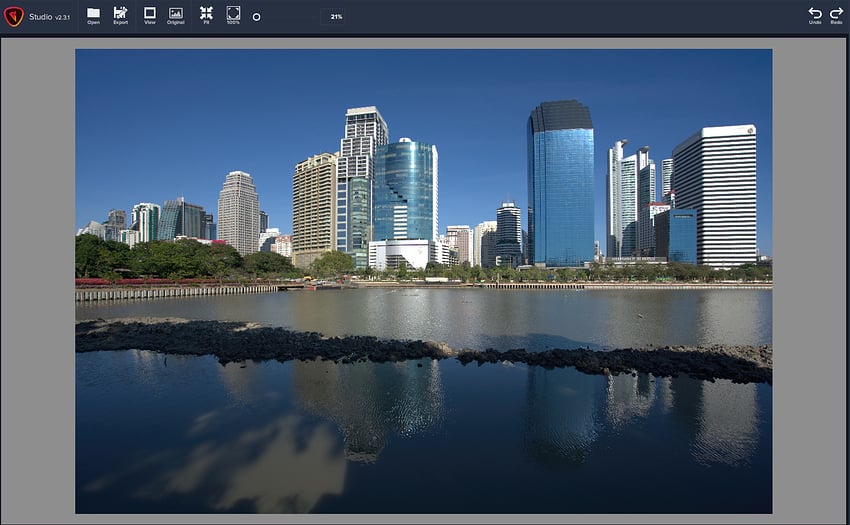
Task: Click the Export icon in the toolbar
Action: pos(120,15)
